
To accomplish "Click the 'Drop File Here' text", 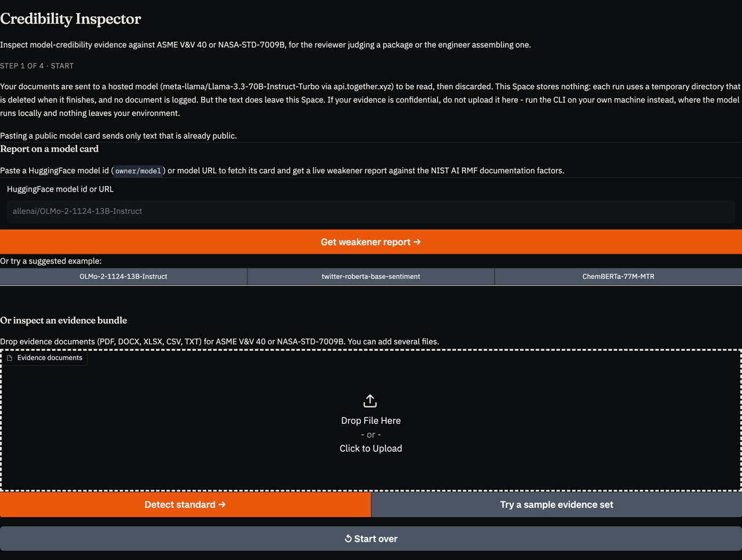I will tap(371, 420).
